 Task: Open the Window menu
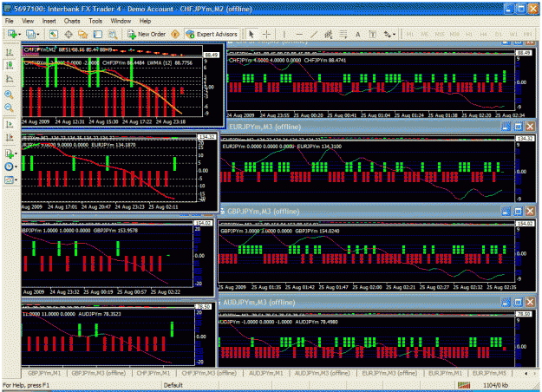[x=121, y=21]
